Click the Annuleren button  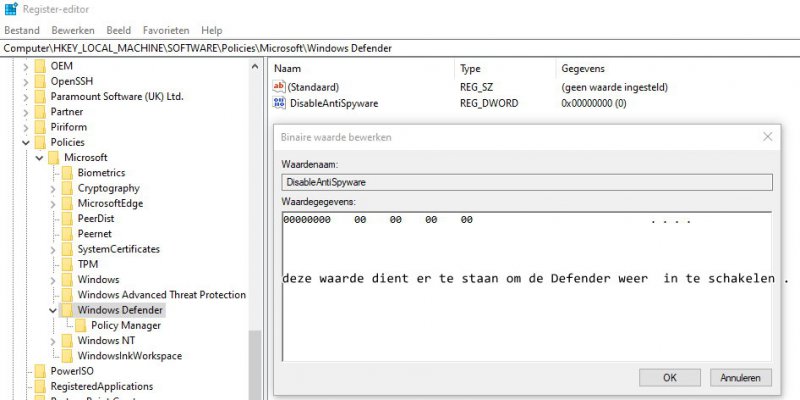[x=741, y=377]
